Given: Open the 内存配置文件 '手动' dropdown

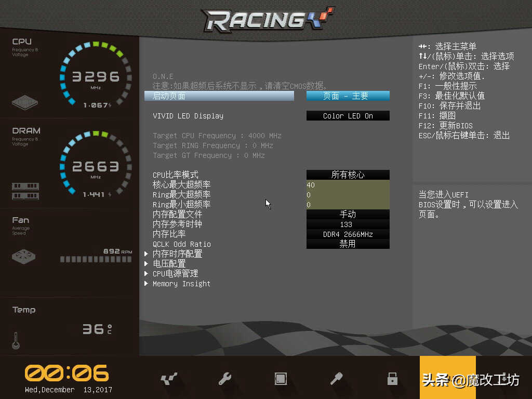Looking at the screenshot, I should [x=348, y=215].
